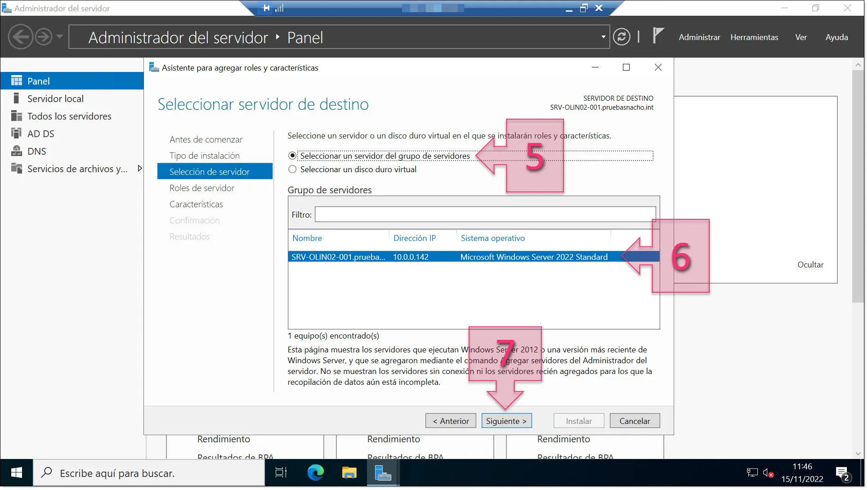
Task: Click the Server Manager title bar icon
Action: point(7,8)
